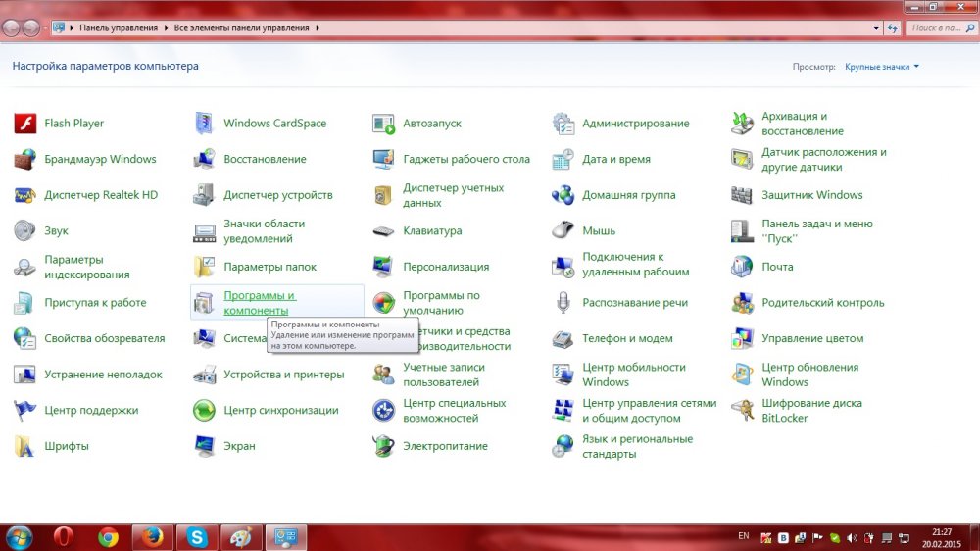This screenshot has width=980, height=551.
Task: Launch Электропитание power options
Action: click(x=384, y=446)
